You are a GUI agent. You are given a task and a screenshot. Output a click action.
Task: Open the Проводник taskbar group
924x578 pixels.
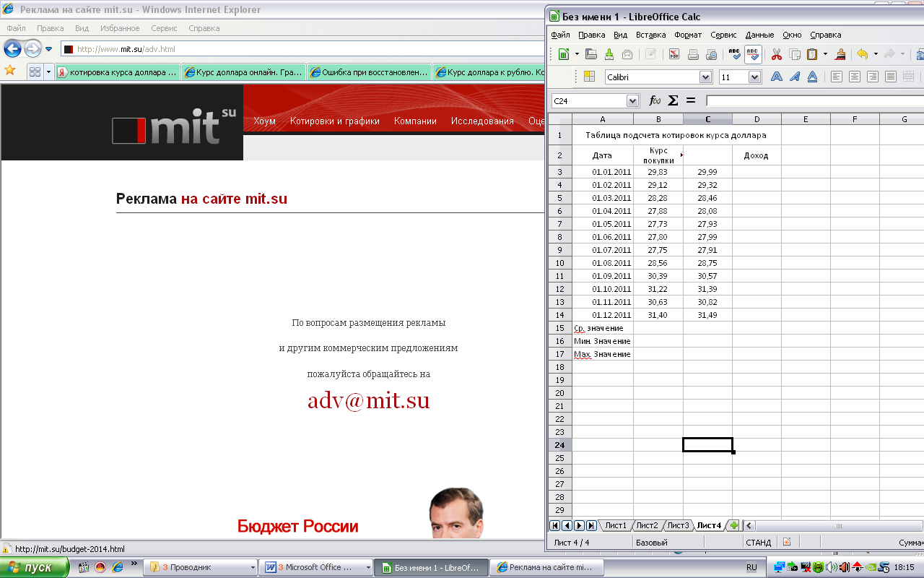[201, 567]
